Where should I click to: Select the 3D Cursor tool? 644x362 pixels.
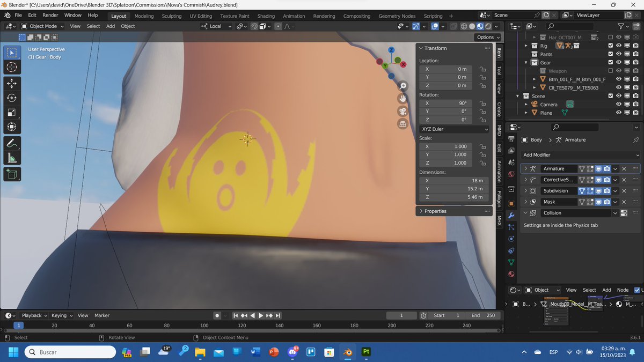tap(12, 67)
